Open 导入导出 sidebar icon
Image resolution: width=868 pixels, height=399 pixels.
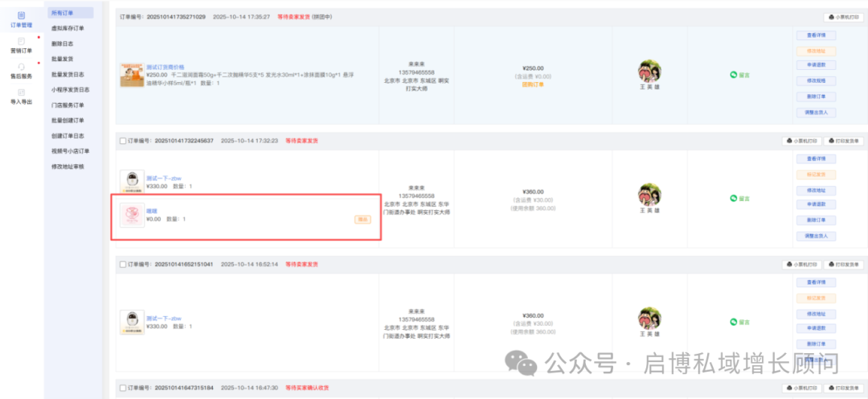(21, 97)
